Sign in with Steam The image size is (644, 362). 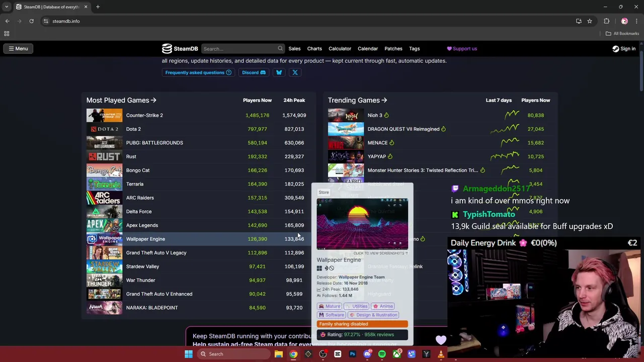[x=624, y=49]
